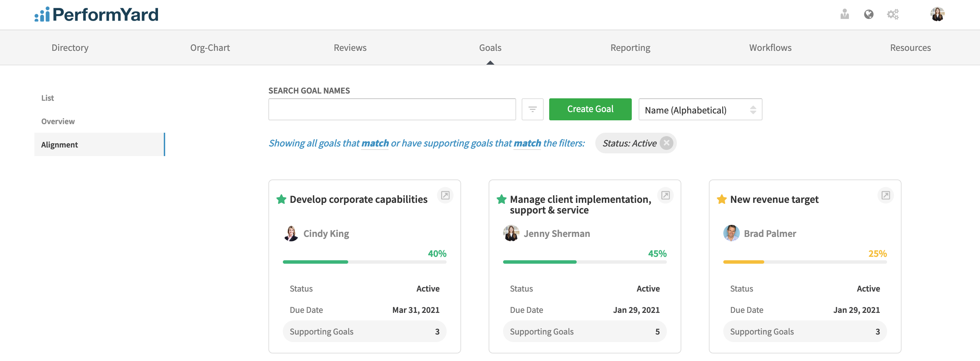Open user profile avatar in top right
The height and width of the screenshot is (361, 980).
(937, 14)
